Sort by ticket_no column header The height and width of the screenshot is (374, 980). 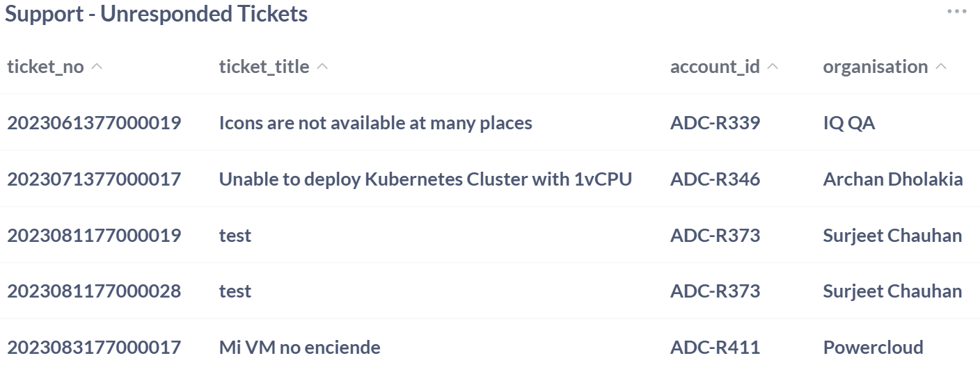coord(45,67)
